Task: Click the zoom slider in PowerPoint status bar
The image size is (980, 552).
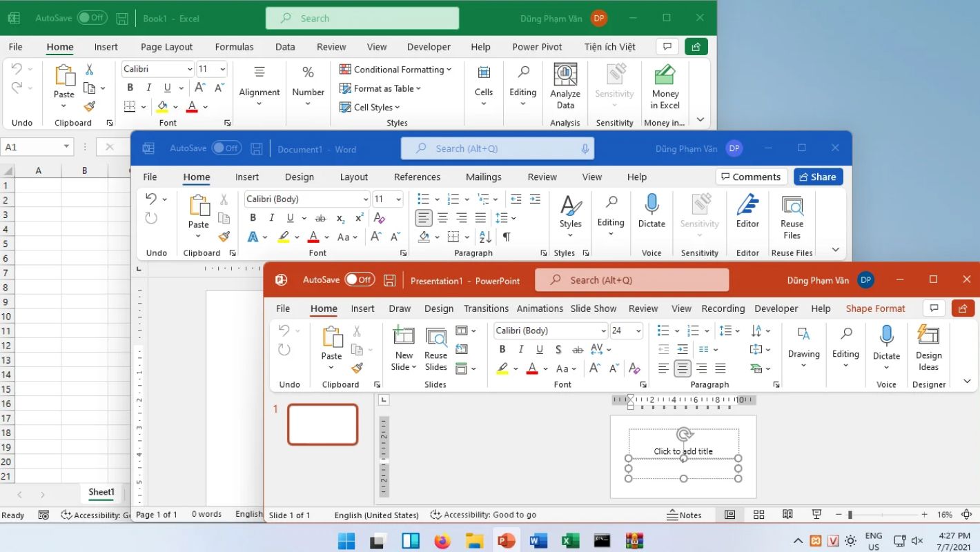Action: coord(850,515)
